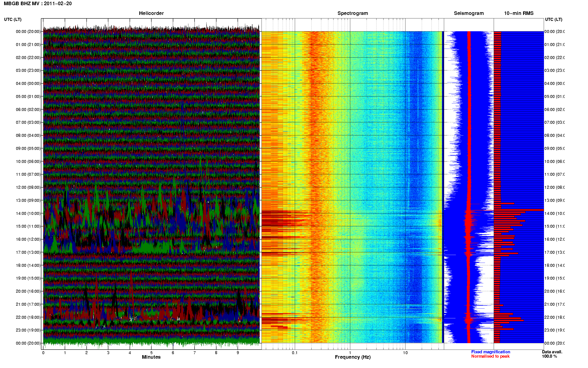Image resolution: width=588 pixels, height=368 pixels.
Task: Click the 0.1 tick on the frequency axis
Action: (x=295, y=353)
